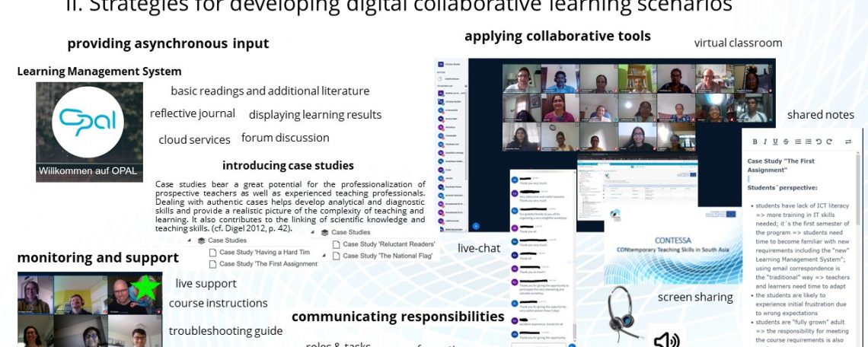Click page icon of 'The First Assignment'
This screenshot has height=347, width=868.
tap(212, 264)
